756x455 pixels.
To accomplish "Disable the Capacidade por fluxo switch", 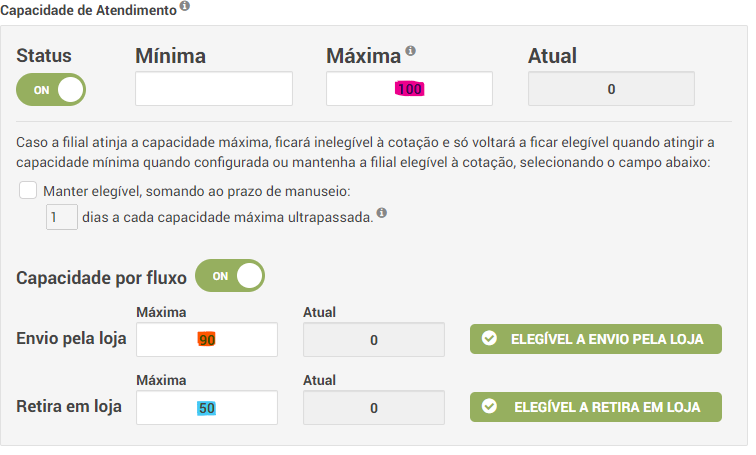I will [229, 275].
